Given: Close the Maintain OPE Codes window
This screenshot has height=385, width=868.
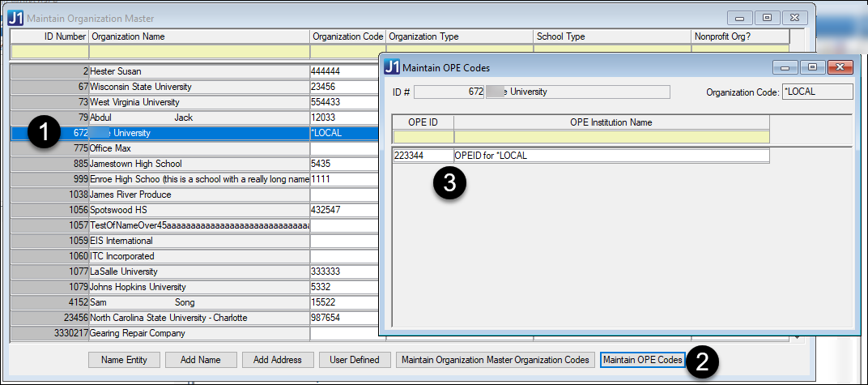Looking at the screenshot, I should click(x=841, y=67).
